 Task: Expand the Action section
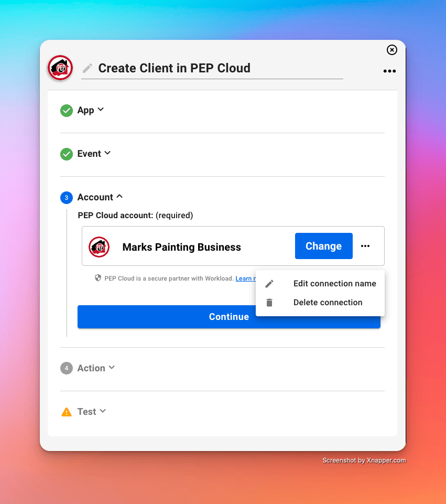tap(96, 368)
